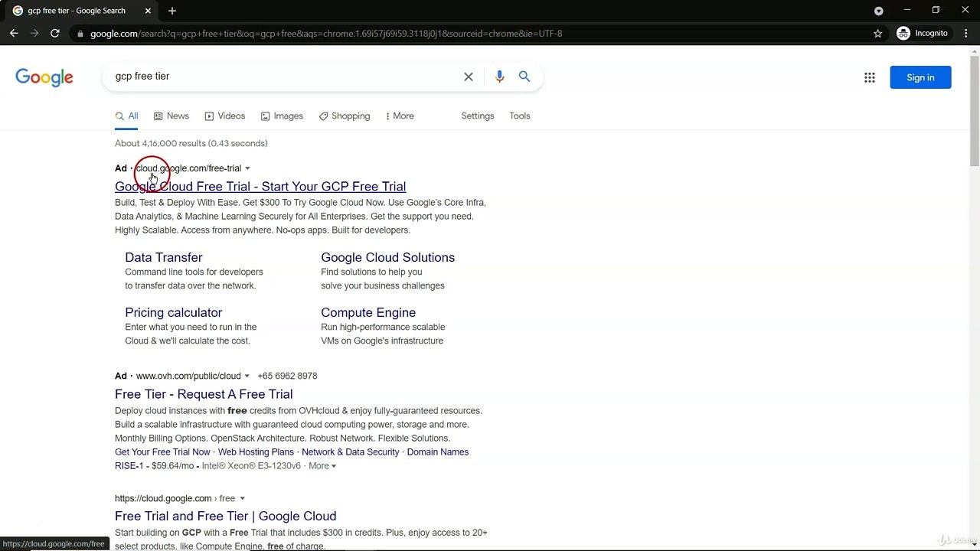This screenshot has width=980, height=551.
Task: Click the 'RISE-1' link
Action: tap(129, 466)
